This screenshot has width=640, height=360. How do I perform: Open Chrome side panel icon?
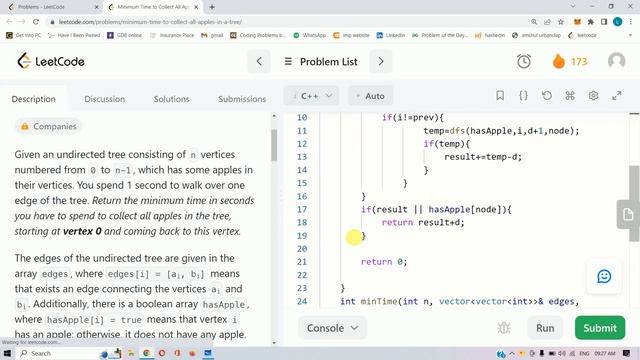click(x=604, y=22)
